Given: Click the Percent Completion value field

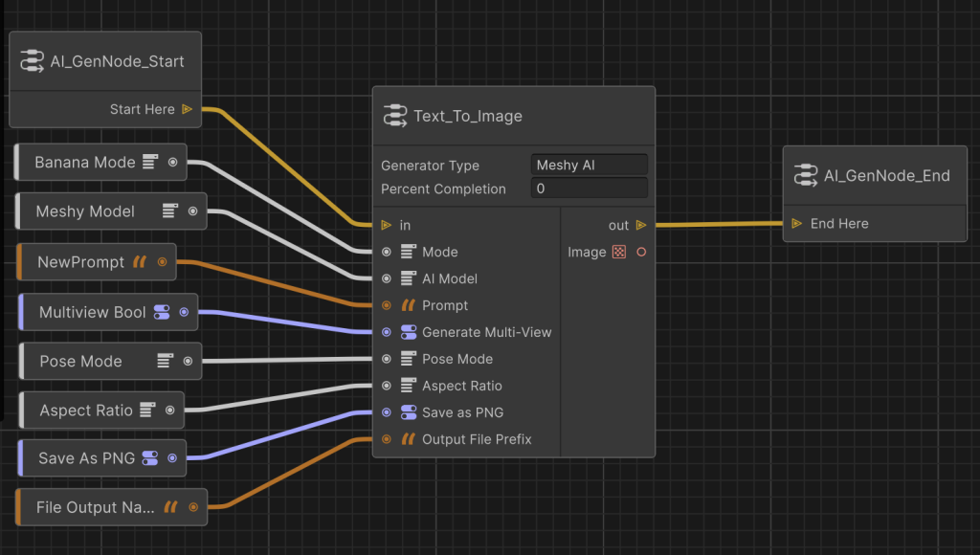Looking at the screenshot, I should pos(589,189).
